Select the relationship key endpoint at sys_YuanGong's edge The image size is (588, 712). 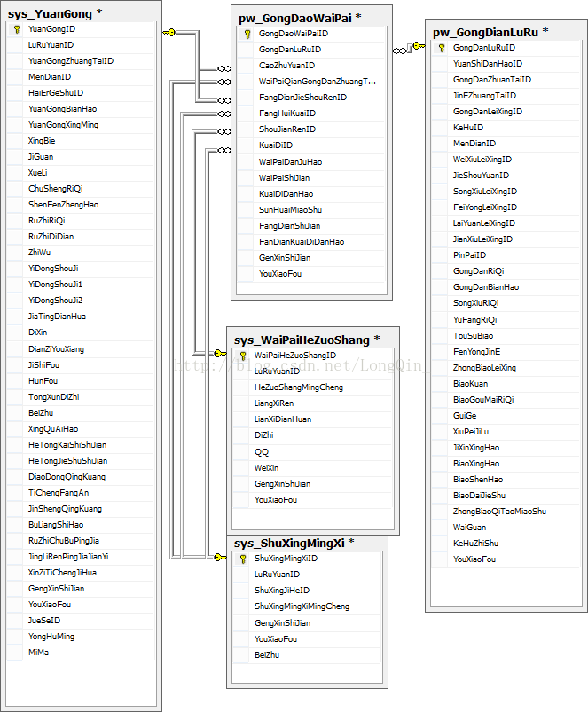point(169,32)
